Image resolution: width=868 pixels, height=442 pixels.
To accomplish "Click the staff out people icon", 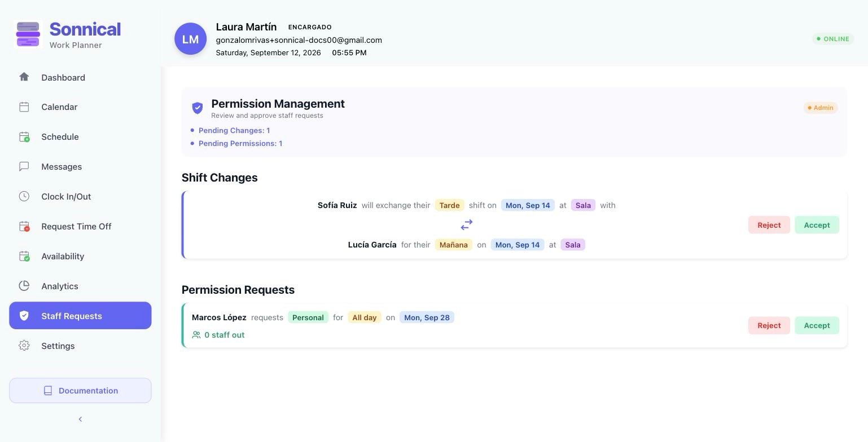I will 196,335.
